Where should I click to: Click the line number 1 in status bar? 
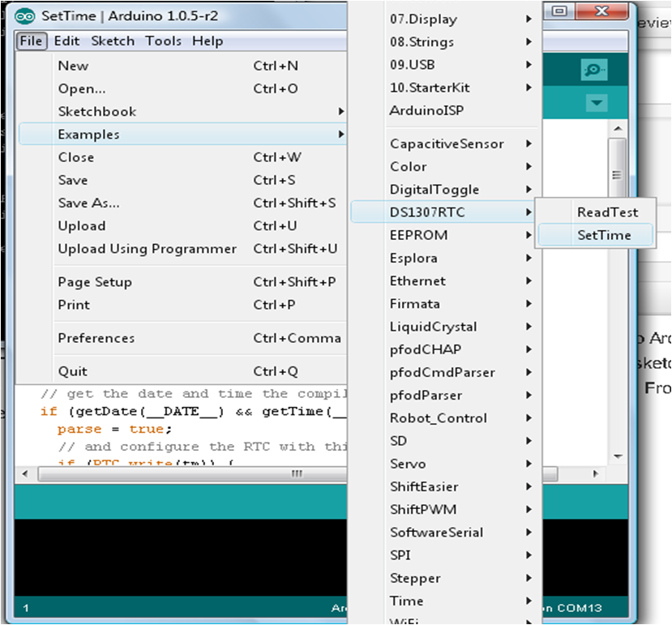coord(26,608)
